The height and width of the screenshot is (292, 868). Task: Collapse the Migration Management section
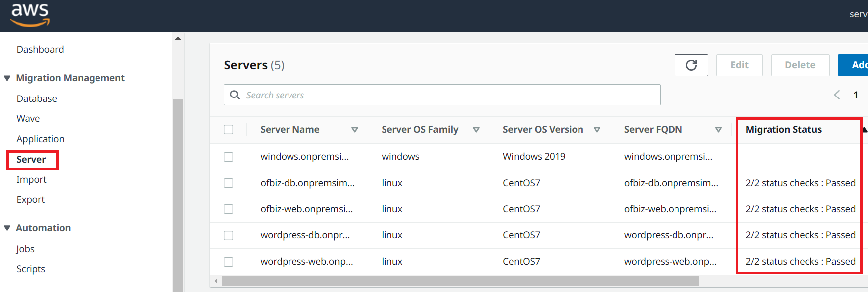pyautogui.click(x=7, y=78)
